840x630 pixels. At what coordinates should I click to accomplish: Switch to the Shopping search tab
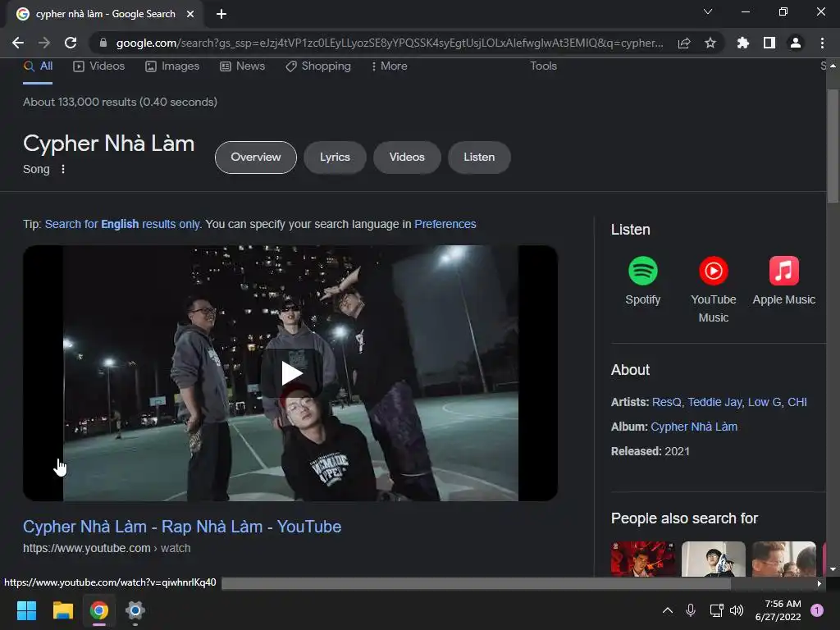tap(318, 66)
